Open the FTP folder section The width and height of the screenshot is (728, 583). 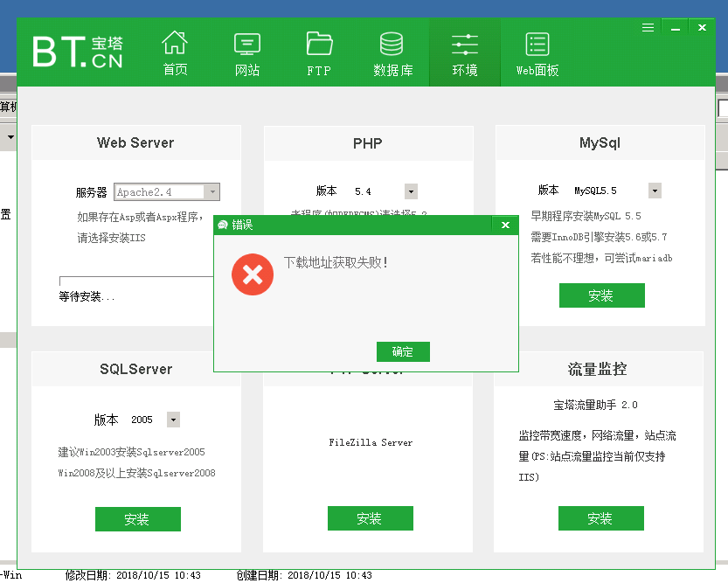pos(319,54)
